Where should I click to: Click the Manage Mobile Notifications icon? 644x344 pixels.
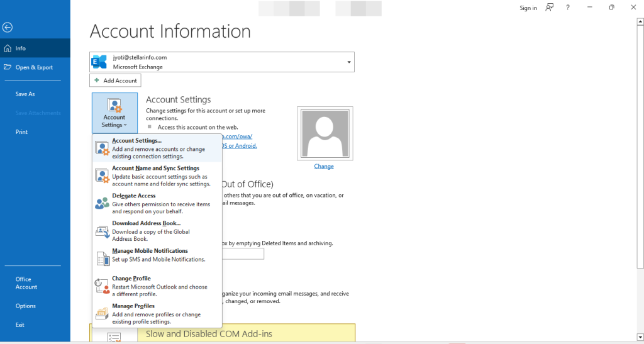pyautogui.click(x=103, y=258)
